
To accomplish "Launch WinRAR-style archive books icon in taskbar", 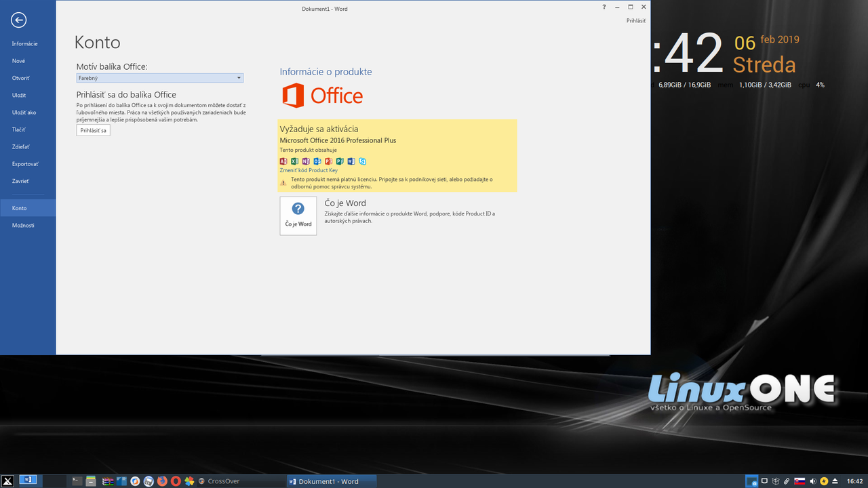I will click(107, 481).
